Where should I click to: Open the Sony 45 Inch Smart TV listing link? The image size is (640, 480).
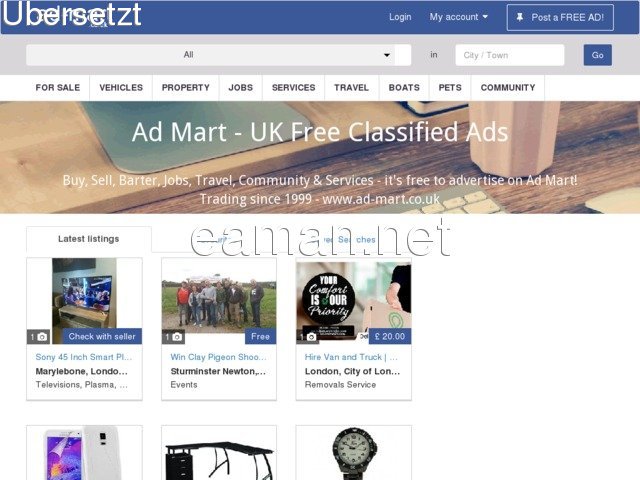(x=84, y=357)
